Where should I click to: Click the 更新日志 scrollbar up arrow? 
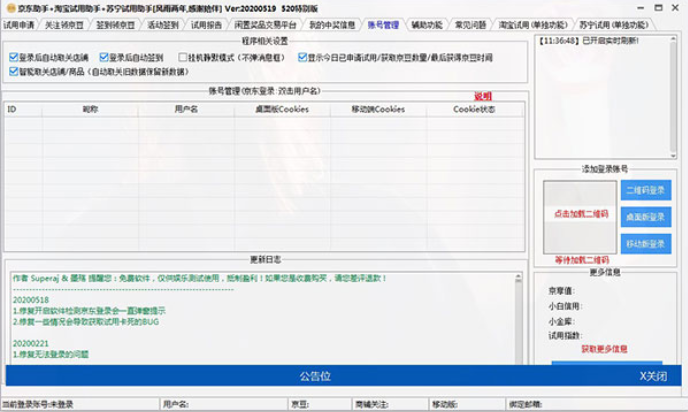pyautogui.click(x=518, y=277)
